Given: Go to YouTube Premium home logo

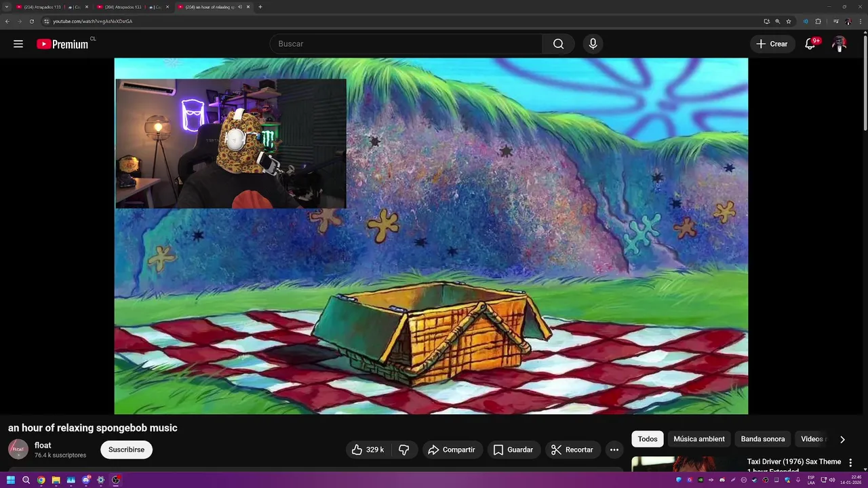Looking at the screenshot, I should click(62, 44).
